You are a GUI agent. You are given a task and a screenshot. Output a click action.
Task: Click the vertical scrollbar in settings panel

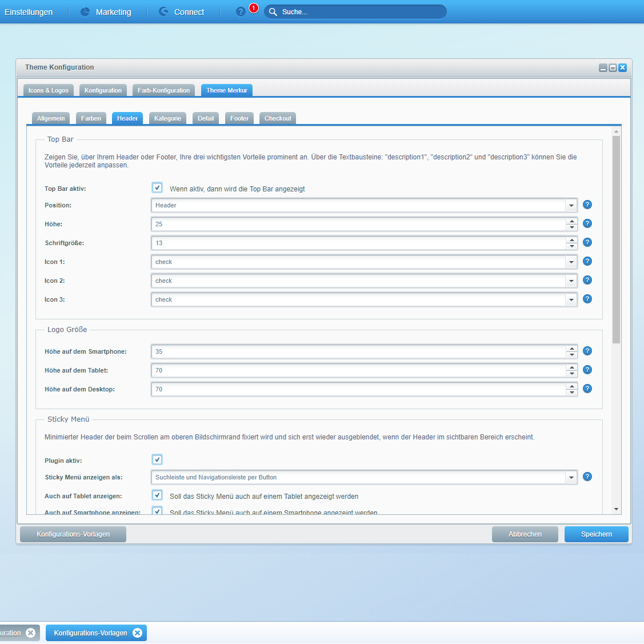(616, 240)
